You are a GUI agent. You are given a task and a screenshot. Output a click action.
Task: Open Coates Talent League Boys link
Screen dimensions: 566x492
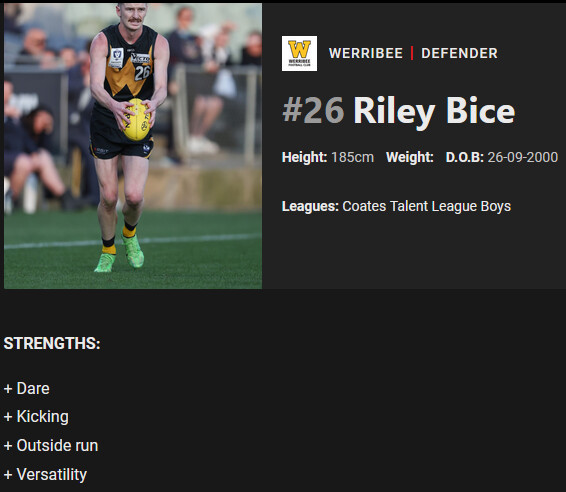(426, 206)
